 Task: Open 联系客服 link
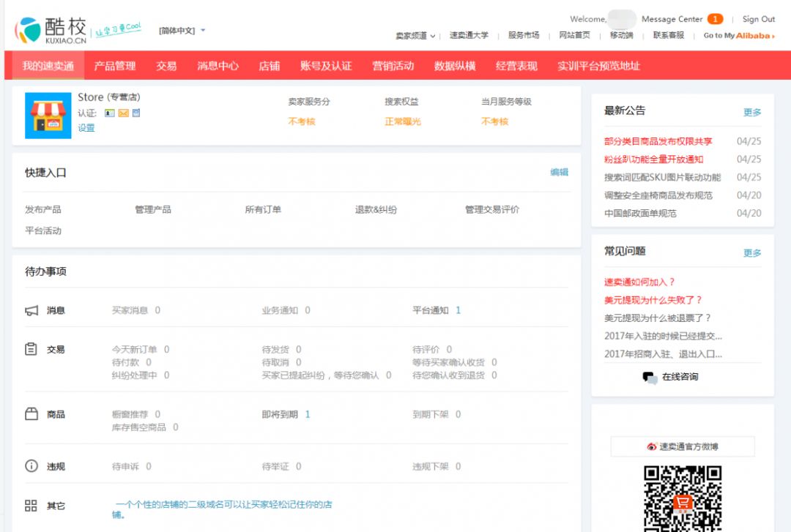[x=669, y=35]
